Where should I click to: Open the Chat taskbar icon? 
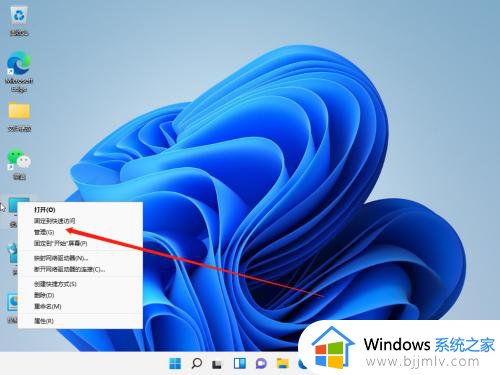point(261,363)
